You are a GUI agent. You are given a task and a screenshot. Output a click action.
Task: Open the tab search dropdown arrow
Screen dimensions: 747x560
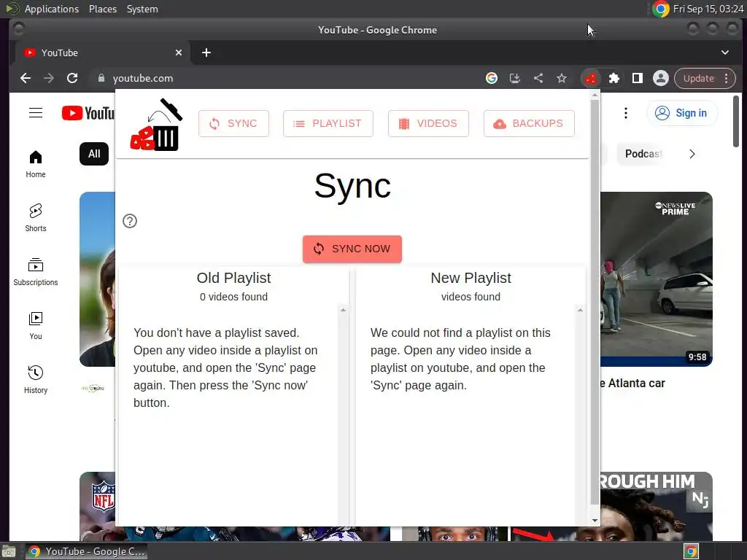(725, 52)
